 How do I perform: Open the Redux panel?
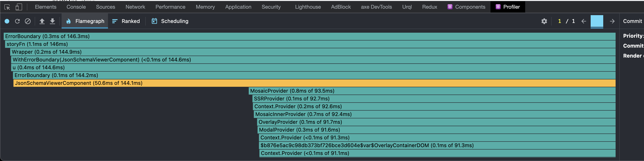pyautogui.click(x=430, y=7)
